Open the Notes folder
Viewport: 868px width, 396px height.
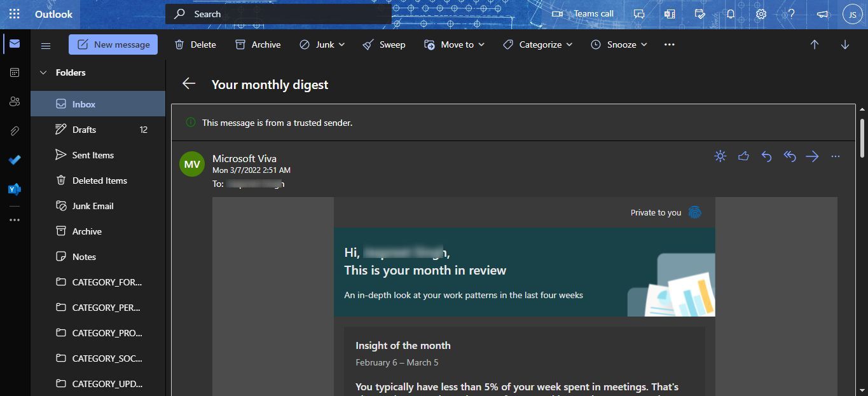[99, 257]
